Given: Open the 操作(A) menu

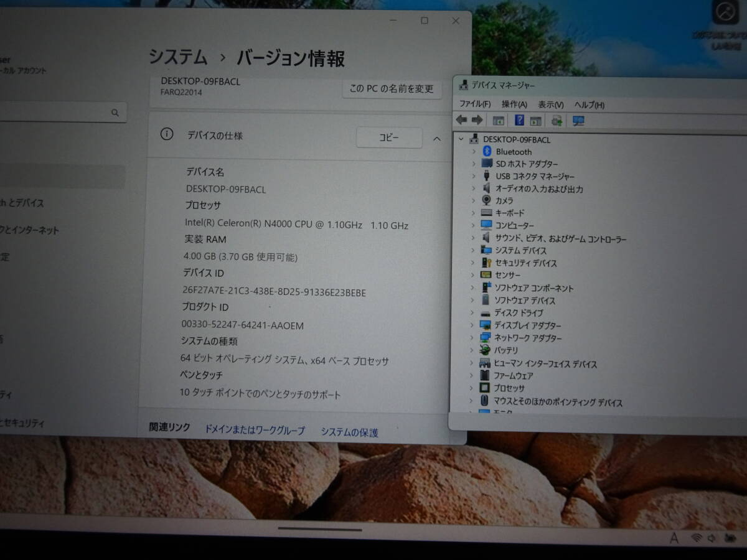Looking at the screenshot, I should pos(514,104).
